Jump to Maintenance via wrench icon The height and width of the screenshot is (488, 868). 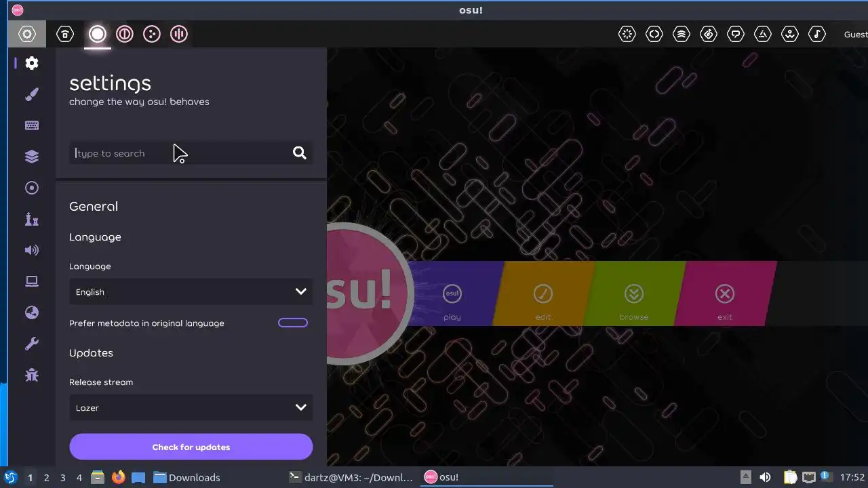tap(32, 344)
